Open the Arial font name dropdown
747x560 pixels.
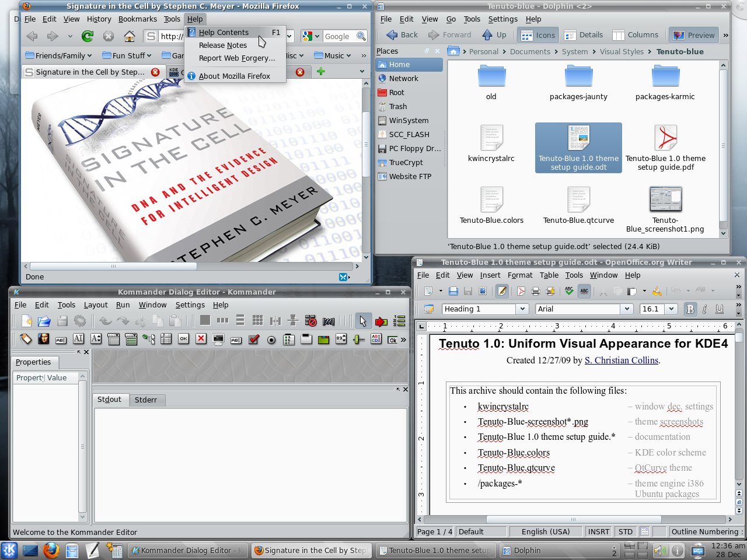coord(627,309)
